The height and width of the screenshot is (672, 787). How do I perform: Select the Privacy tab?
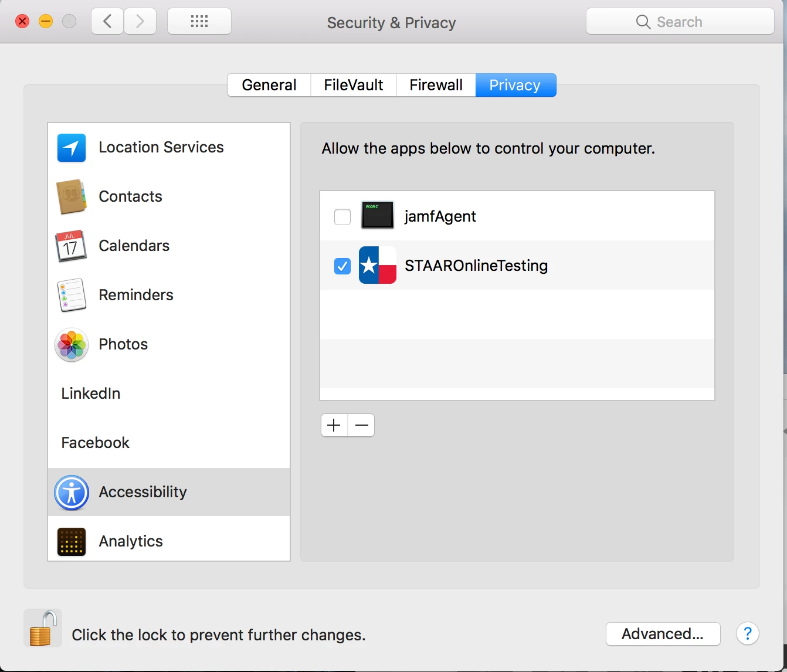click(x=515, y=85)
